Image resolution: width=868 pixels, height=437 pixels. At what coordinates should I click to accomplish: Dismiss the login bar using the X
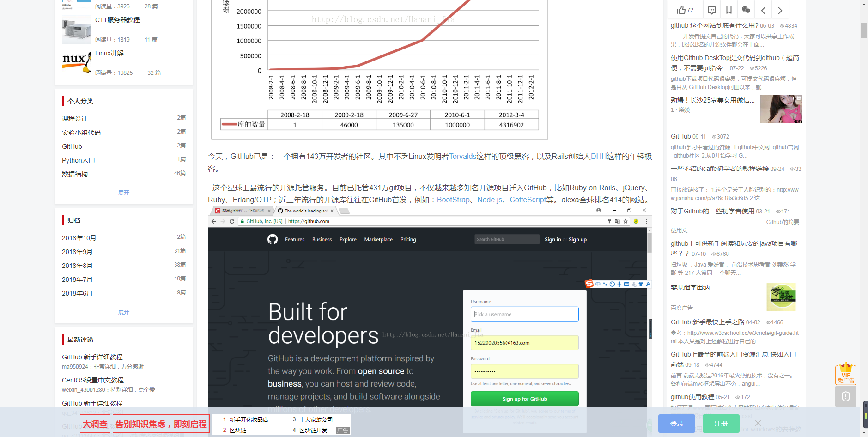pyautogui.click(x=758, y=423)
